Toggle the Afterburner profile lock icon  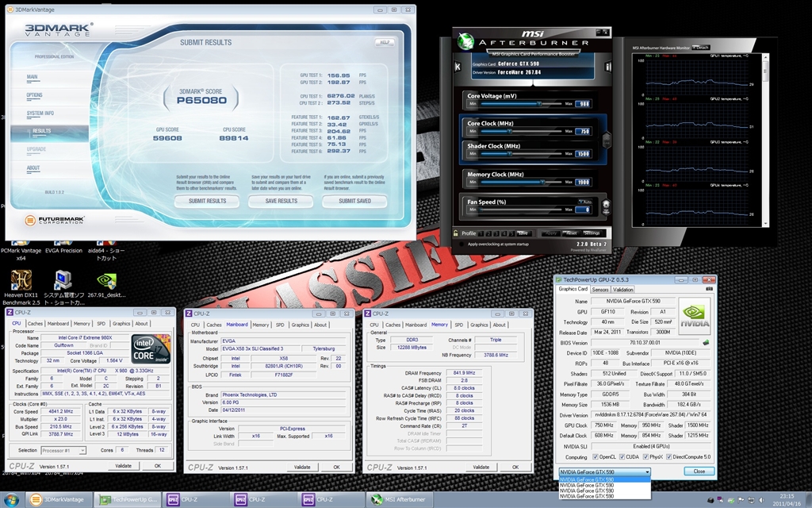pos(456,233)
